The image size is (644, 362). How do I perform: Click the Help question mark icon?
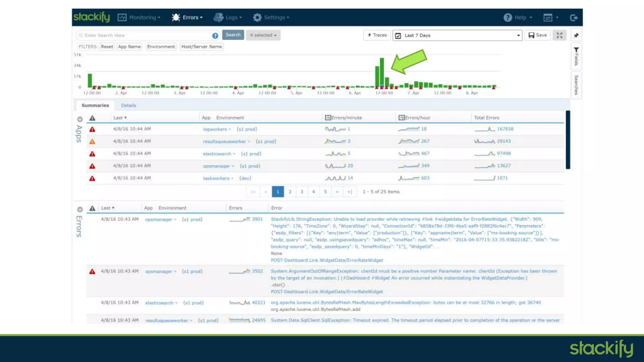pos(508,18)
